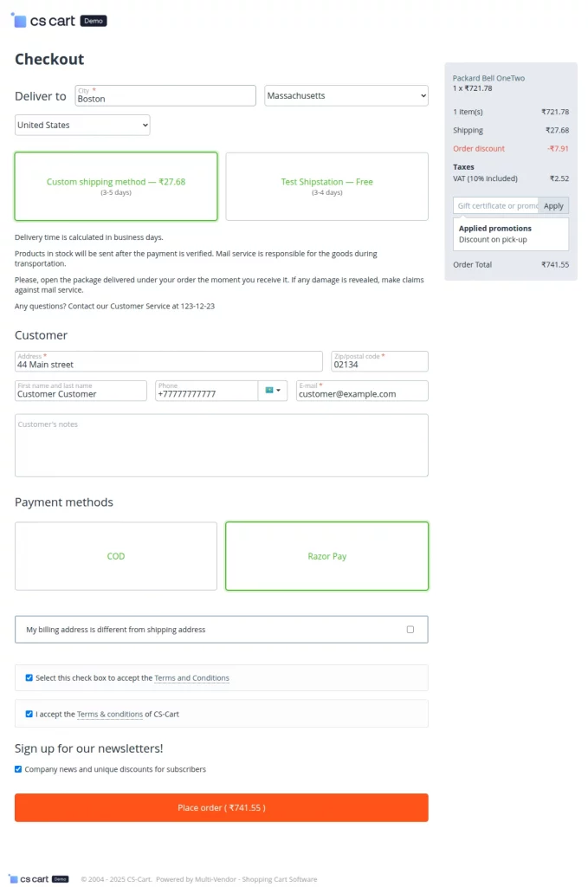Open the Terms and Conditions link
This screenshot has height=887, width=588.
(x=191, y=678)
